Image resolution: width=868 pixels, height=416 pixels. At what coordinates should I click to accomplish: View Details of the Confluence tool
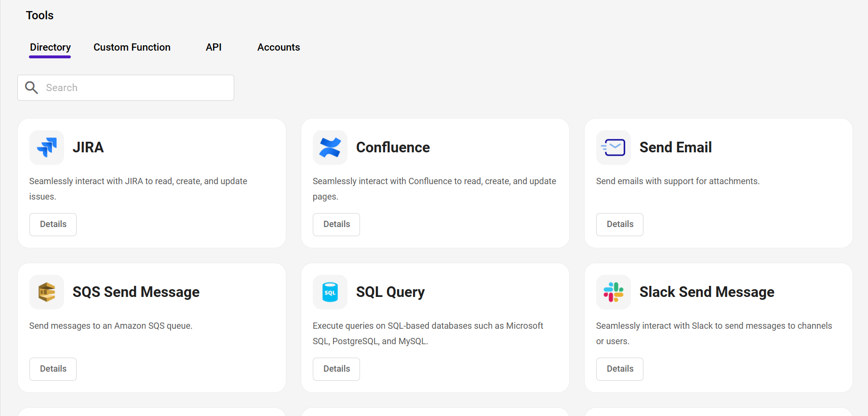click(336, 225)
